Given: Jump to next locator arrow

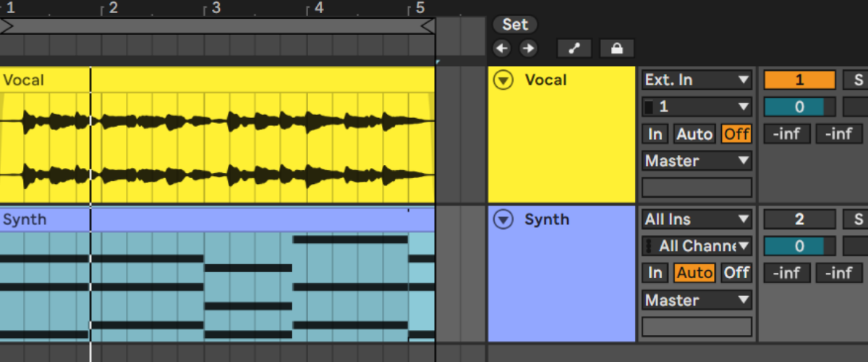Looking at the screenshot, I should (x=529, y=49).
